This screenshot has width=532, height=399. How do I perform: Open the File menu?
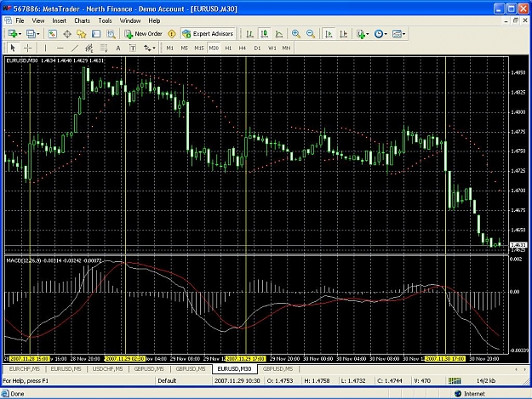tap(20, 20)
